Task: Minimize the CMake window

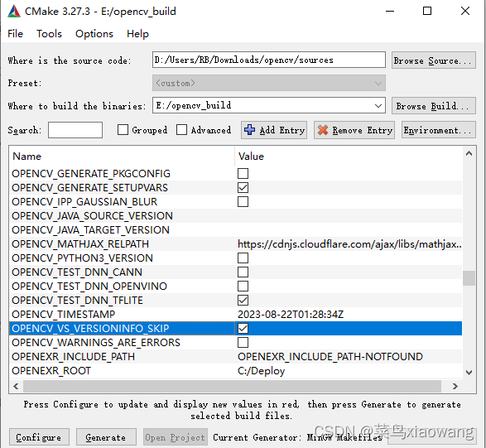Action: tap(390, 11)
